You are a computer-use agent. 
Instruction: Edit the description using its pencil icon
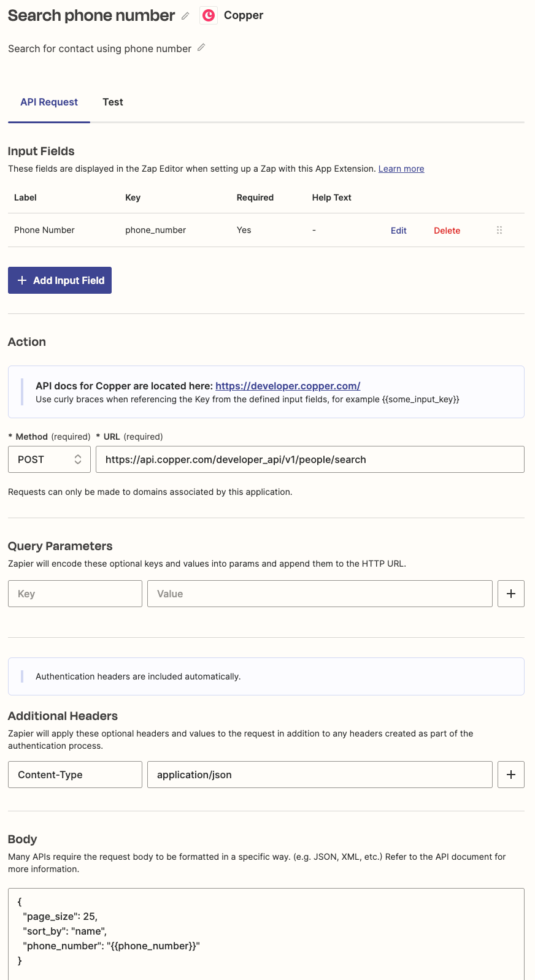point(201,47)
